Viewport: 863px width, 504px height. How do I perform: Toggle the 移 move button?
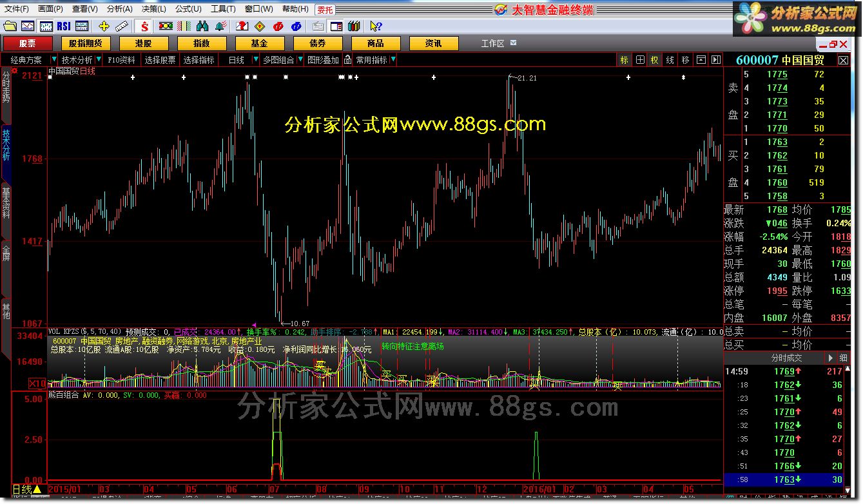(x=686, y=60)
